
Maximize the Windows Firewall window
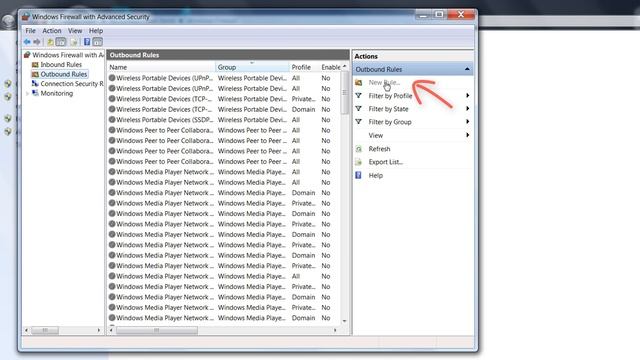coord(439,15)
